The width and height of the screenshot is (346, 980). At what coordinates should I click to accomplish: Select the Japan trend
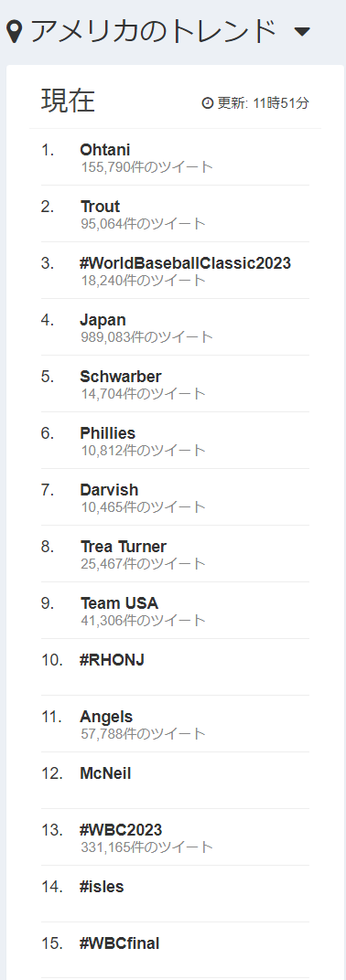[103, 320]
